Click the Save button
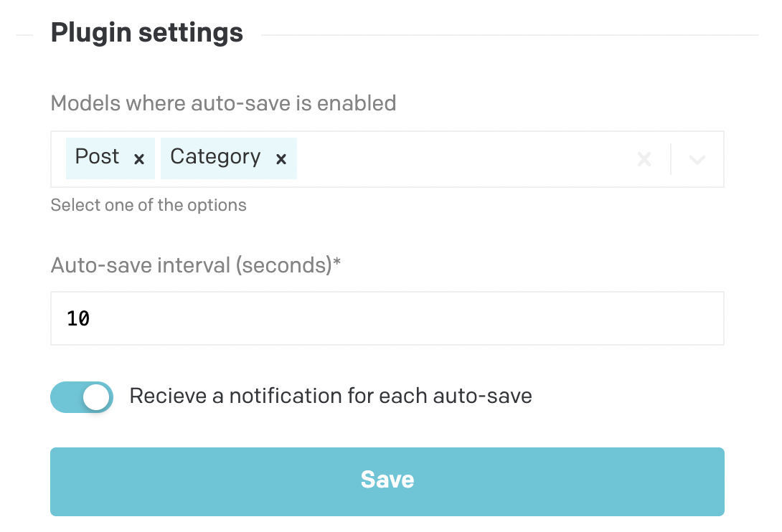The height and width of the screenshot is (532, 782). pyautogui.click(x=387, y=481)
